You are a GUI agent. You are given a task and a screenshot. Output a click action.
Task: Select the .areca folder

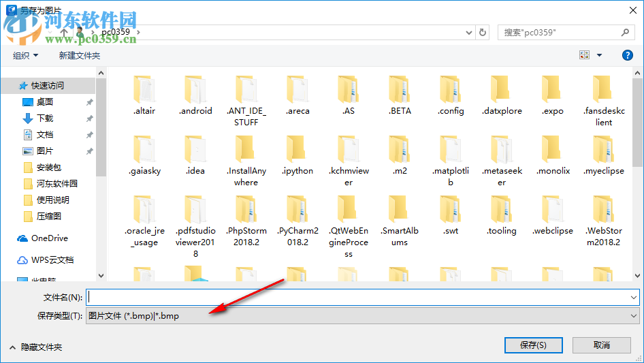pyautogui.click(x=297, y=95)
